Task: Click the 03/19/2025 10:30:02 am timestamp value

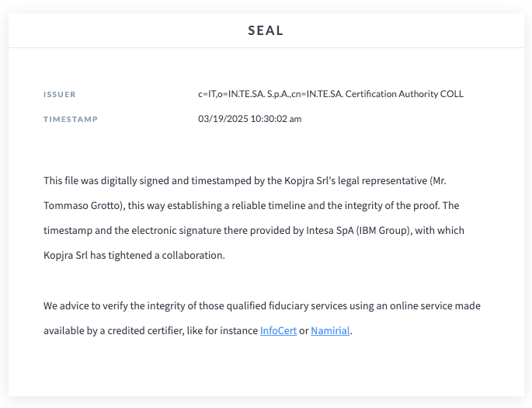Action: coord(250,119)
